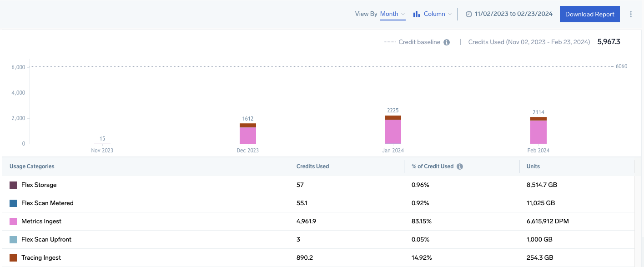This screenshot has width=644, height=267.
Task: Click the Credits Used column header
Action: pos(312,166)
